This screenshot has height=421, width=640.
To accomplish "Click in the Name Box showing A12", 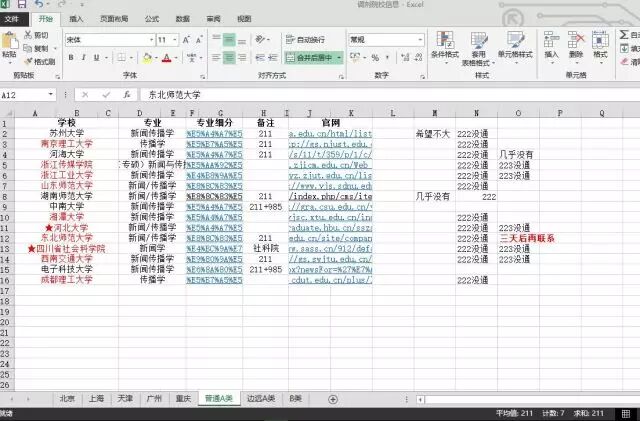I will pyautogui.click(x=23, y=95).
